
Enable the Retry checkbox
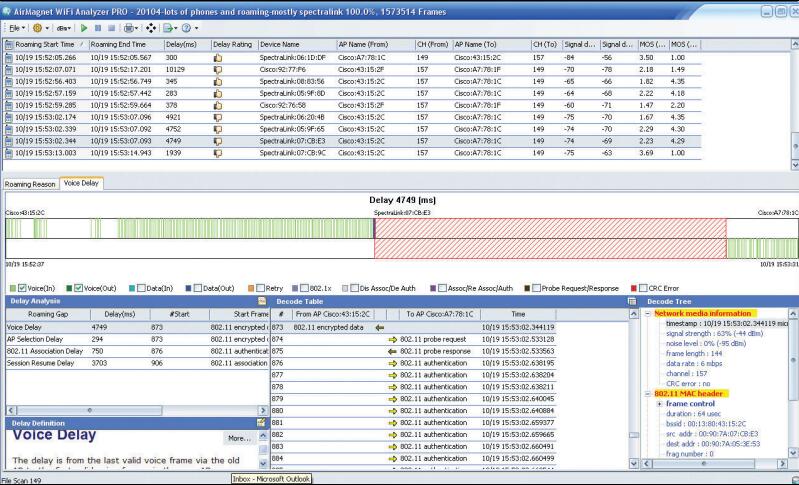click(x=260, y=288)
